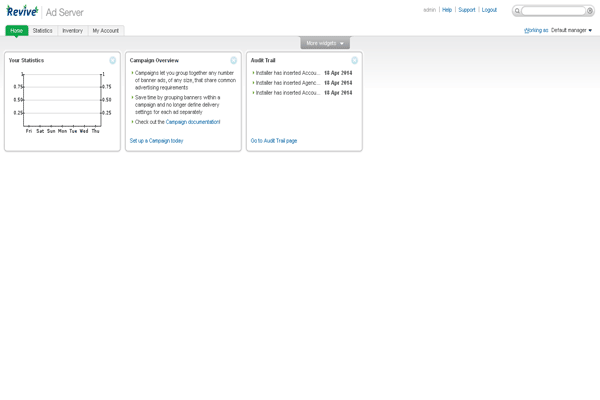Switch to the Home tab

click(x=16, y=31)
